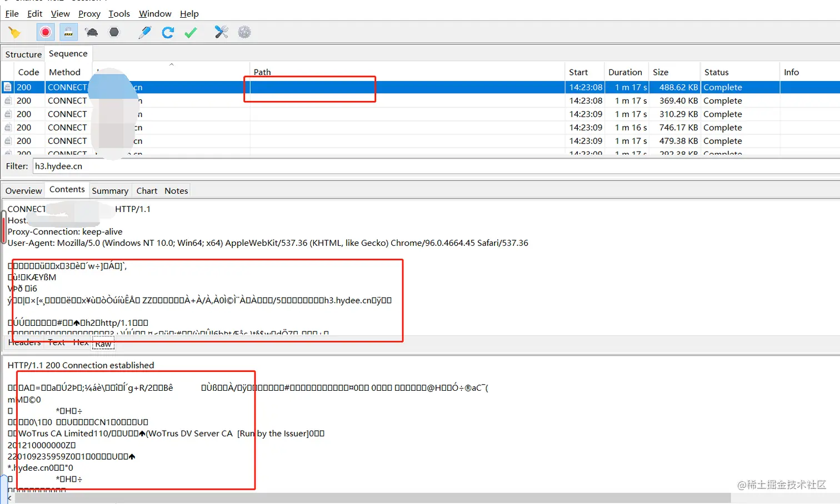840x504 pixels.
Task: Clear the session with the broom icon
Action: 14,32
